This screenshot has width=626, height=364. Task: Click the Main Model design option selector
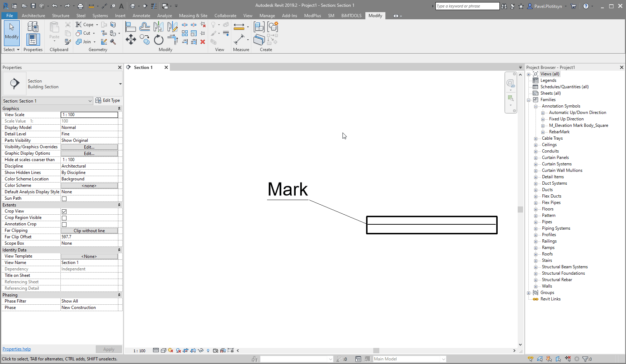click(409, 359)
